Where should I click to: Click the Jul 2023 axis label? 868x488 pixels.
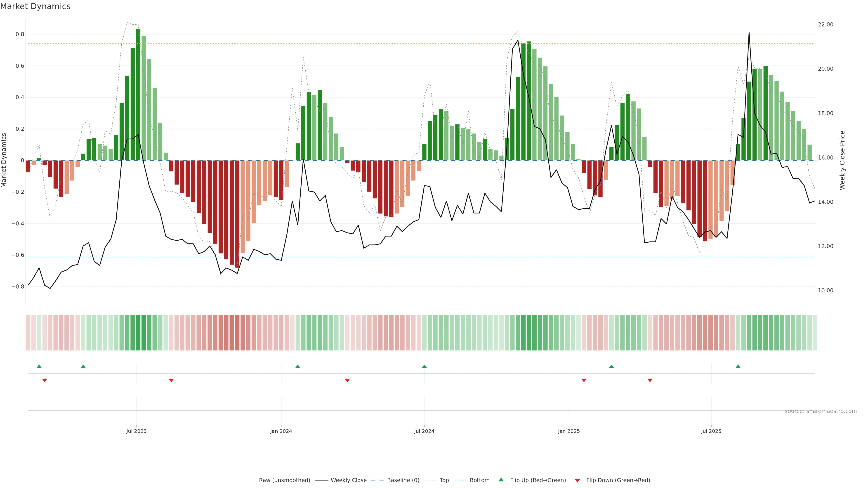(137, 431)
